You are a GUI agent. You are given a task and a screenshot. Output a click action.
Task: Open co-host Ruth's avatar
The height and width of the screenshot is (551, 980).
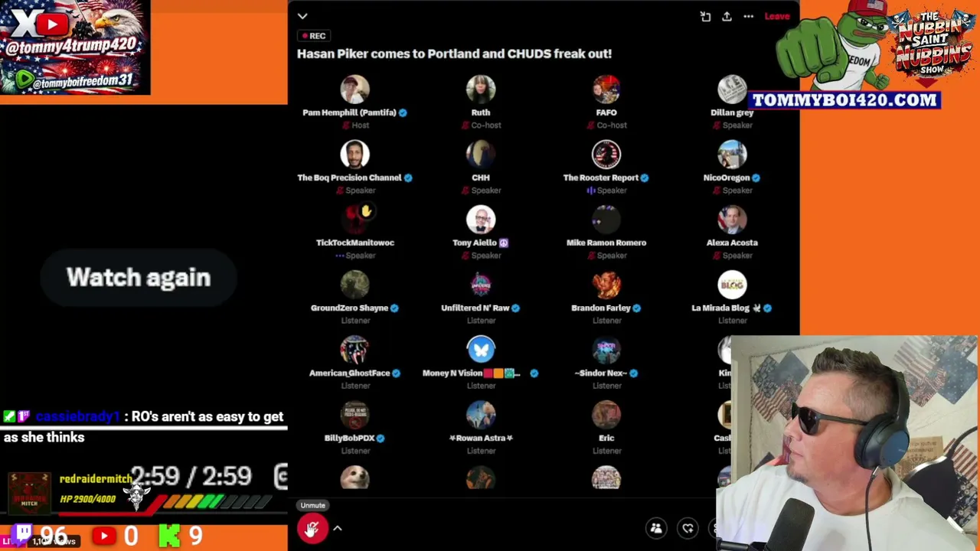coord(481,90)
